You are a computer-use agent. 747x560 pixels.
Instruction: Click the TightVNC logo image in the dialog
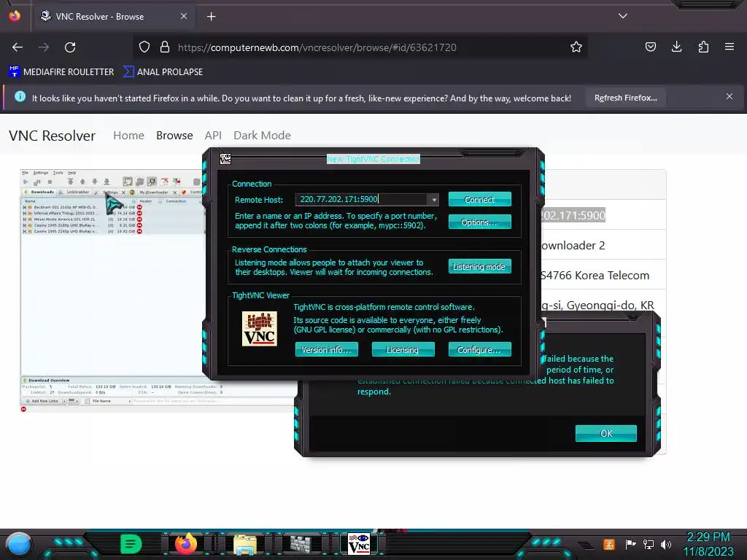click(260, 329)
